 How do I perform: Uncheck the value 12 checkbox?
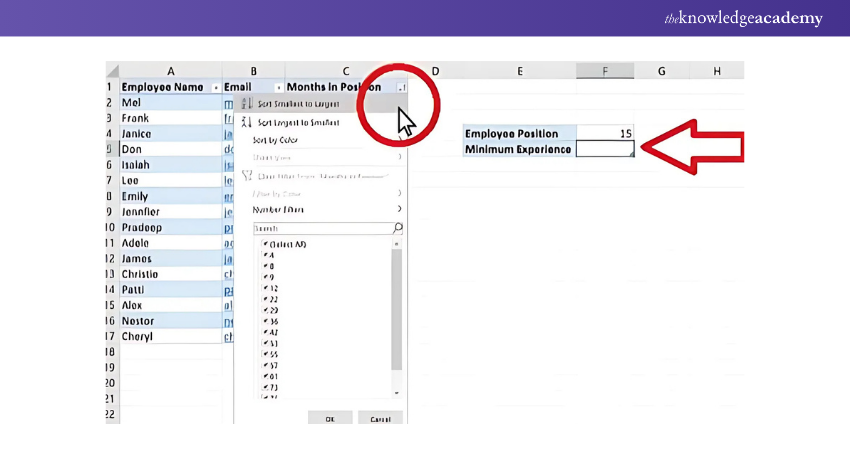click(x=265, y=288)
